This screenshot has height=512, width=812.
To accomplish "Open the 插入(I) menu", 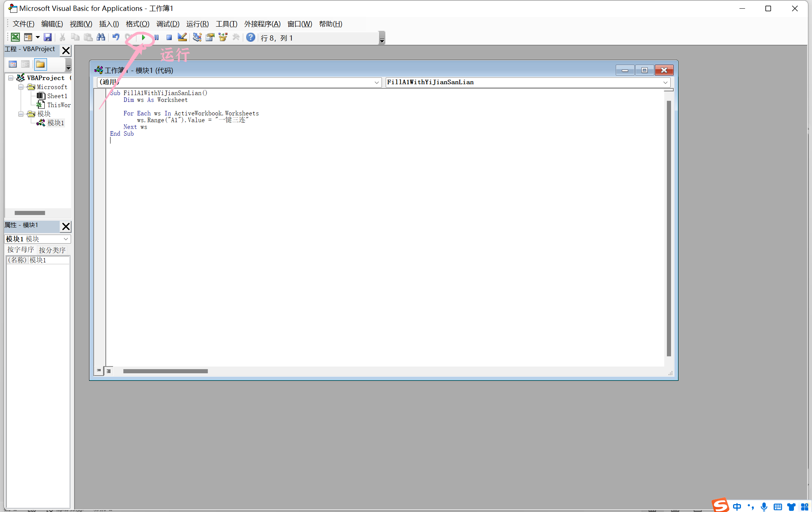I will click(x=109, y=24).
